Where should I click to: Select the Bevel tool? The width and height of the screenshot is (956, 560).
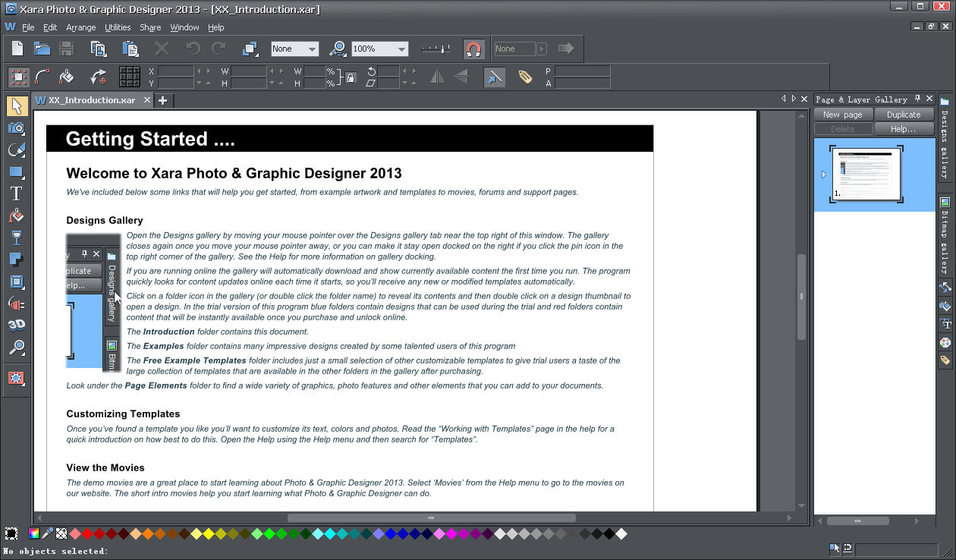click(17, 282)
